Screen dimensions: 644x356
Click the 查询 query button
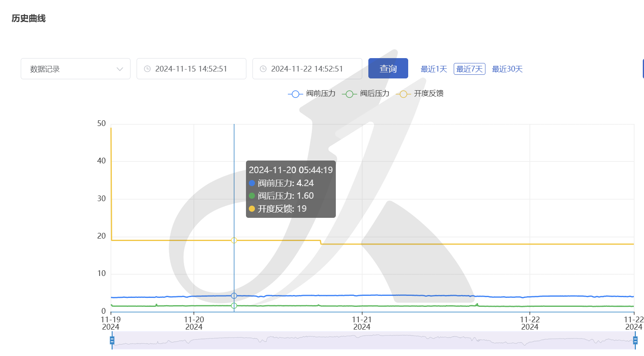point(388,68)
